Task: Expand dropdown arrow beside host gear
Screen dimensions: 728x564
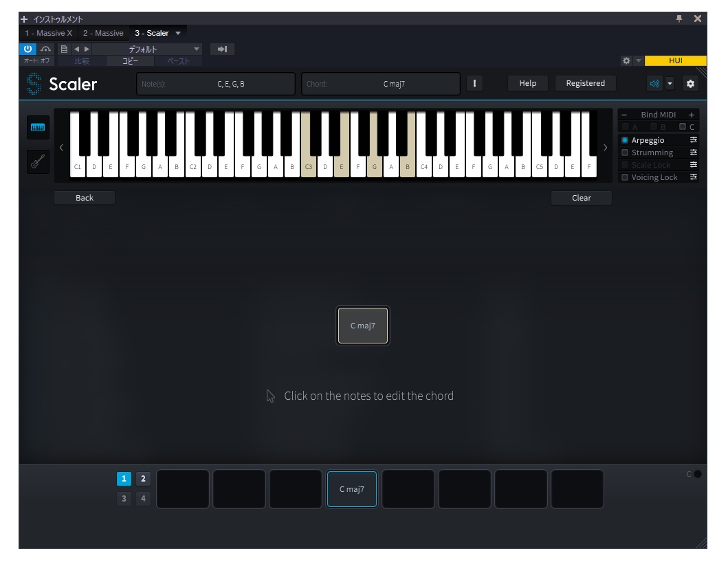Action: click(639, 60)
